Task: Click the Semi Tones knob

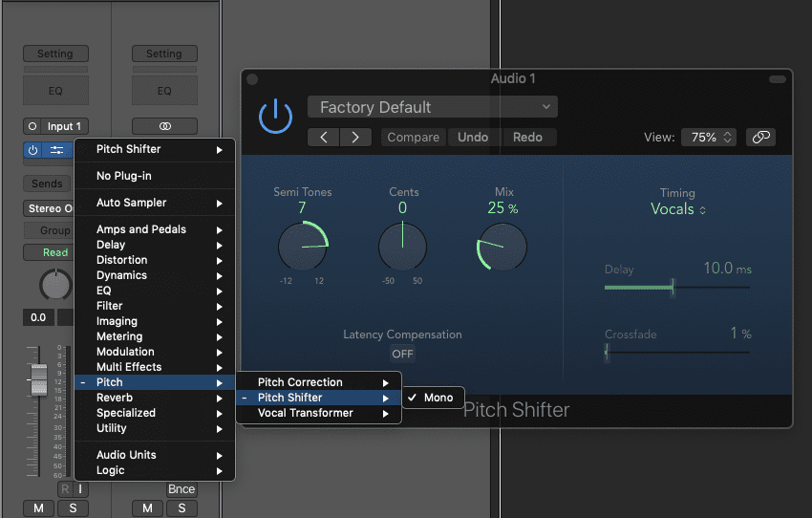Action: pos(302,248)
